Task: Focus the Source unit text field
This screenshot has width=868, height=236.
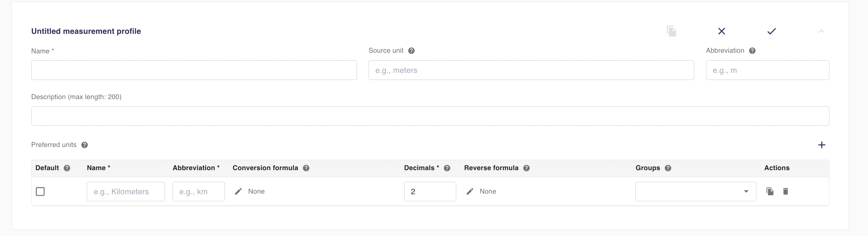Action: (531, 70)
